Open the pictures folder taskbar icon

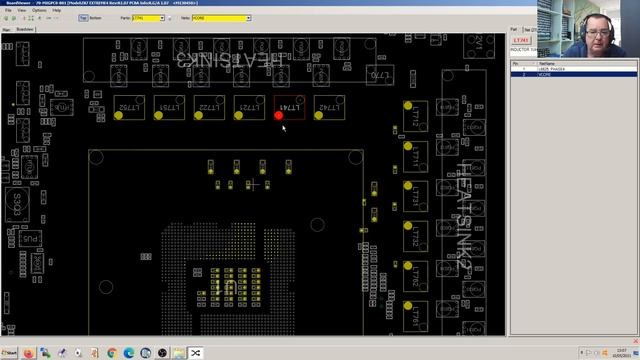point(179,353)
